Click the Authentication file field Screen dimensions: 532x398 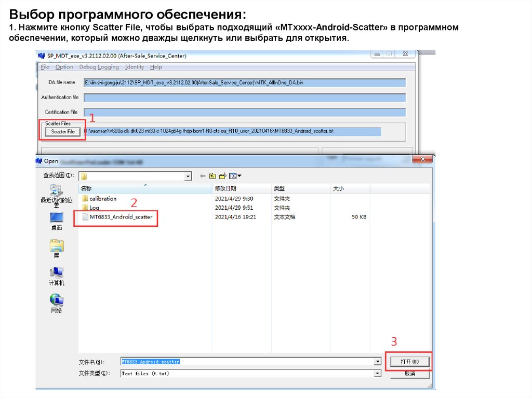click(245, 98)
